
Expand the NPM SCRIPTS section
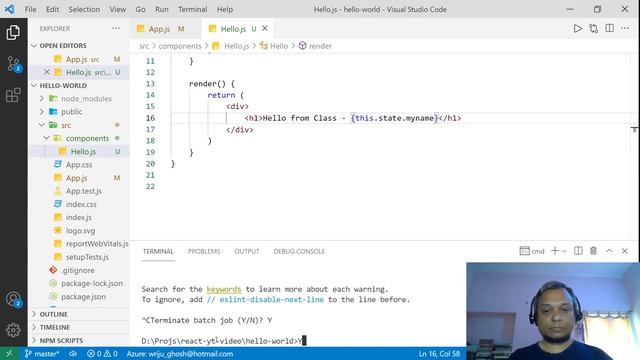79,340
